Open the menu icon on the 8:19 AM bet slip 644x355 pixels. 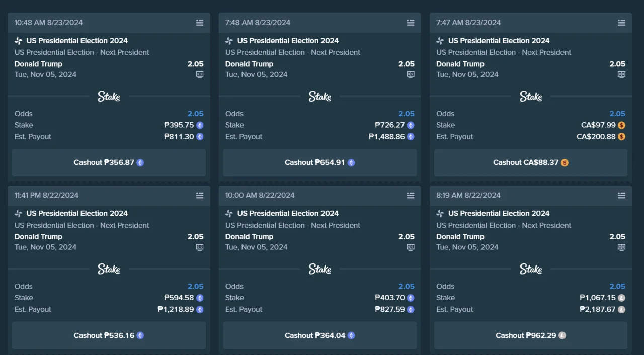[621, 195]
